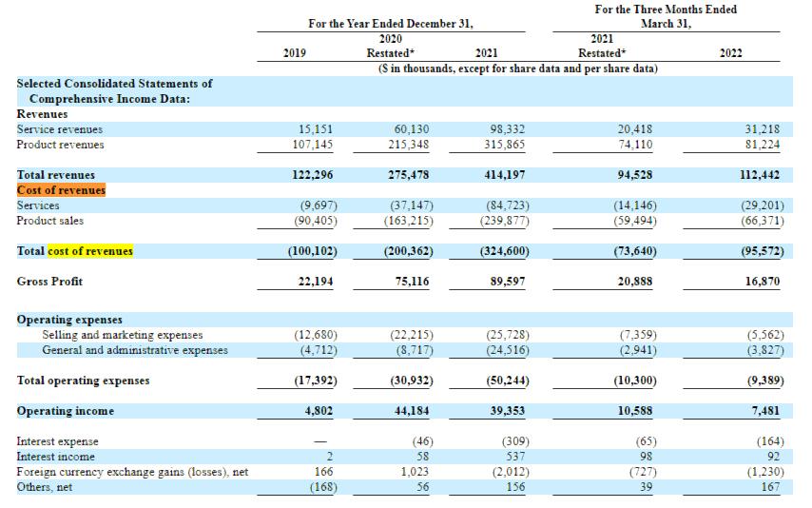Screen dimensions: 812x508
Task: Select 'General and administrative expenses' label
Action: 135,350
